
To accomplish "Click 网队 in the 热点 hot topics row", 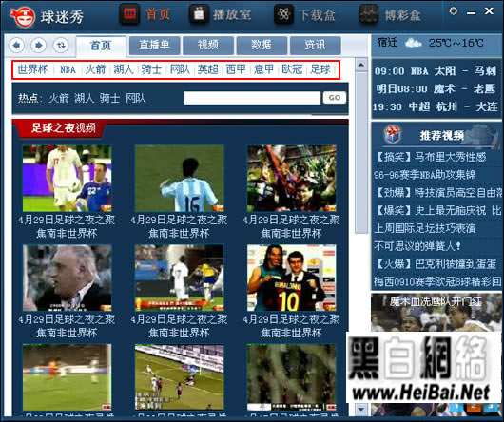I will click(x=135, y=98).
